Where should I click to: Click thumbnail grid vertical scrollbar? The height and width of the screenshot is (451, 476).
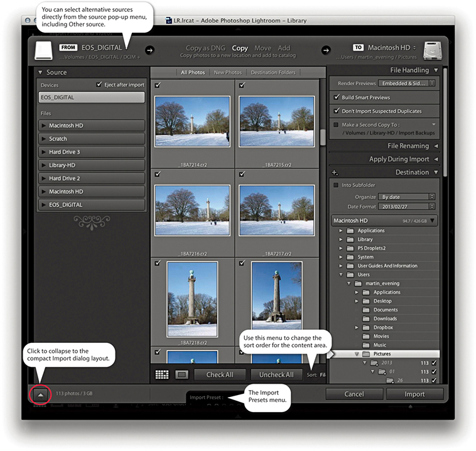point(323,138)
